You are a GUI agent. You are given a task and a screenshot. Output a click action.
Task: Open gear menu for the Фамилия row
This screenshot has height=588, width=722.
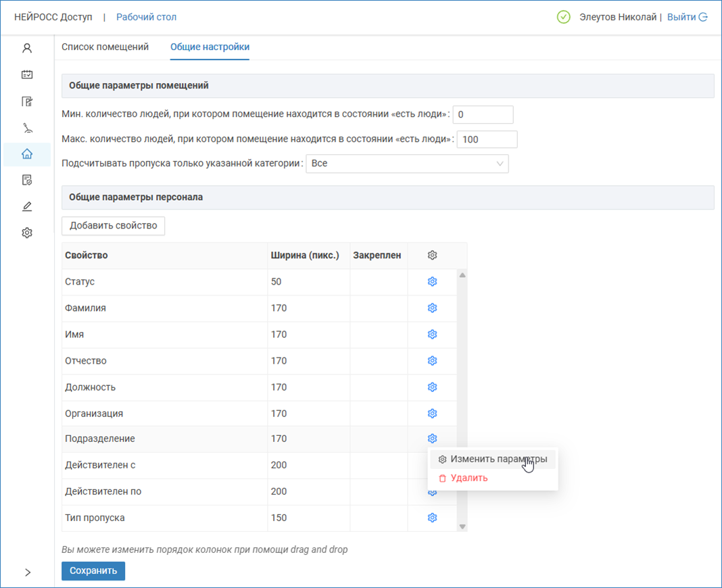click(x=433, y=308)
